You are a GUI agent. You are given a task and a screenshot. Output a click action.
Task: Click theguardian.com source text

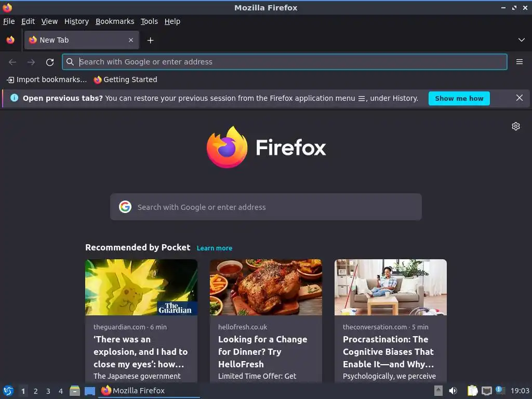(x=119, y=327)
